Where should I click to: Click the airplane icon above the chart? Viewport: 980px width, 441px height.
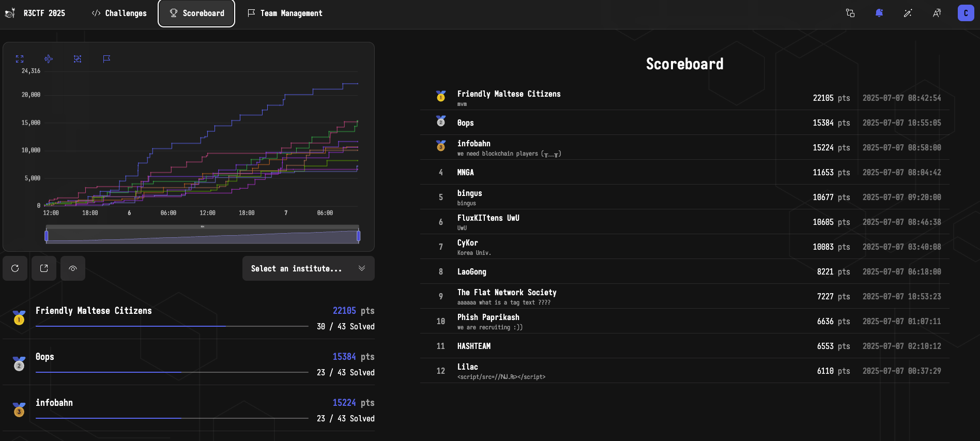point(49,59)
